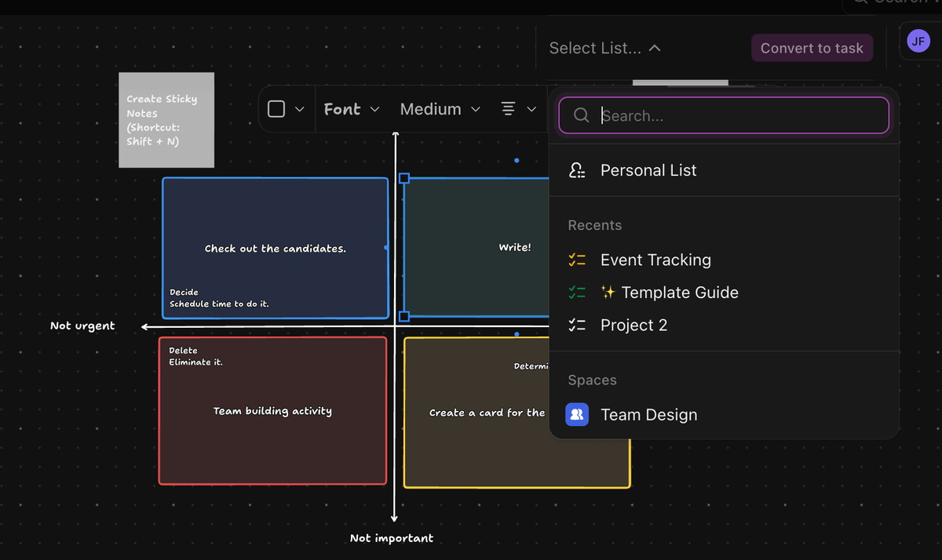Click the Team Design space icon
Image resolution: width=942 pixels, height=560 pixels.
(x=577, y=414)
